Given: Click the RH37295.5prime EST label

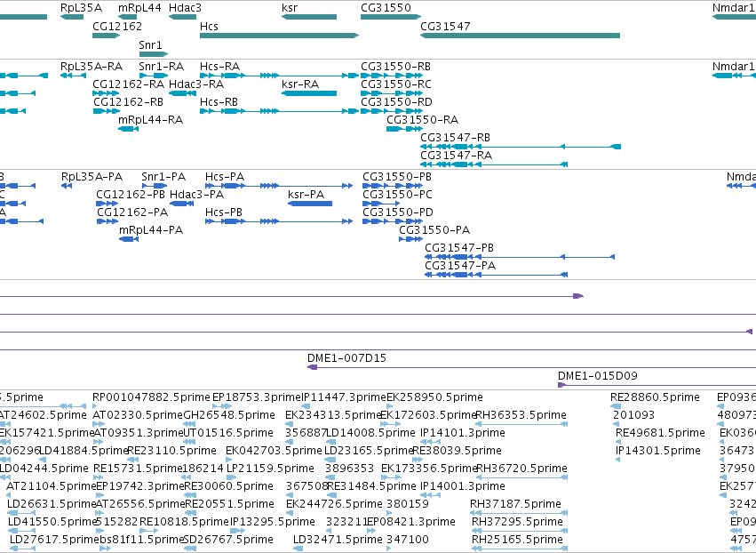Looking at the screenshot, I should point(517,522).
